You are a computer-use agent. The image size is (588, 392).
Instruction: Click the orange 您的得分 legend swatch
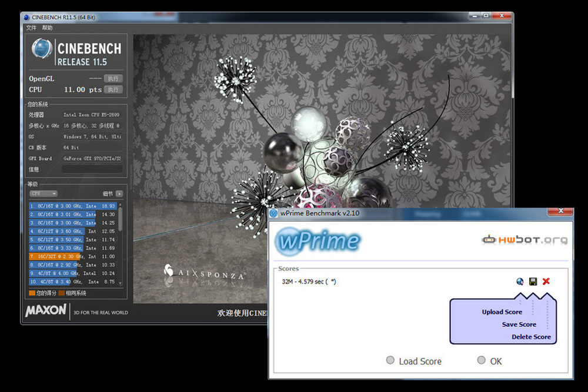[x=32, y=293]
